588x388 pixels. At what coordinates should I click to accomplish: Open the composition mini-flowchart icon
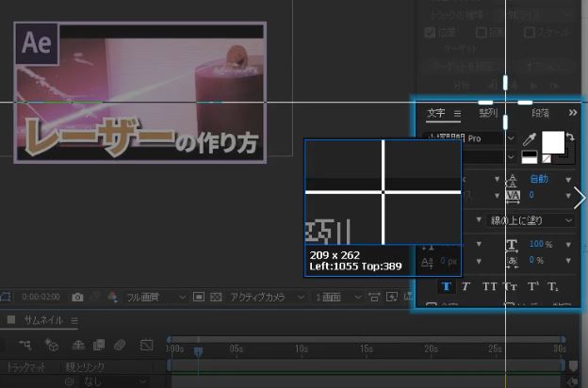point(25,345)
